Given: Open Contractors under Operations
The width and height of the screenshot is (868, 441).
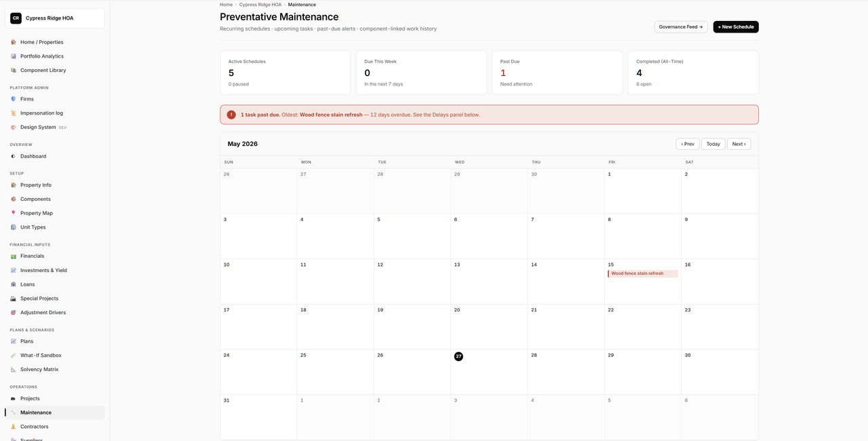Looking at the screenshot, I should pos(55,427).
